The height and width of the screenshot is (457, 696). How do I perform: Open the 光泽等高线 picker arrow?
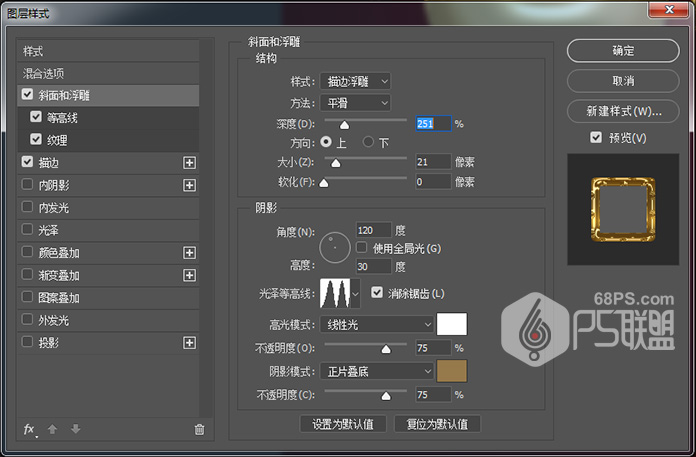[x=356, y=293]
